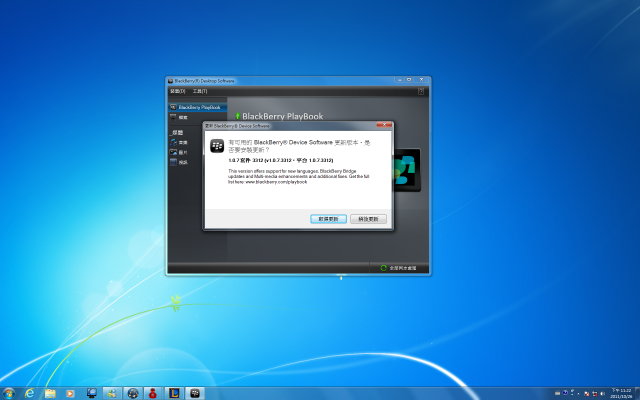
Task: Click the BlackBerry PlayBook heading text
Action: click(282, 116)
